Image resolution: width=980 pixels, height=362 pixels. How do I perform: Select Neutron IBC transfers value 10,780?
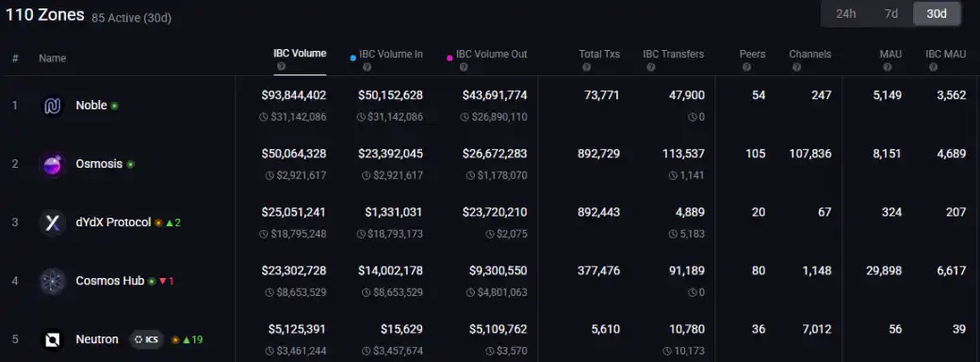coord(688,329)
